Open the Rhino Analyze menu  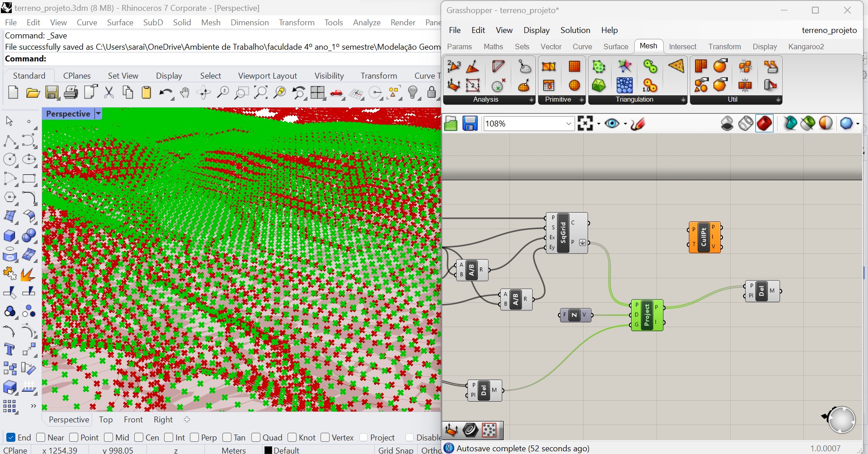coord(367,22)
